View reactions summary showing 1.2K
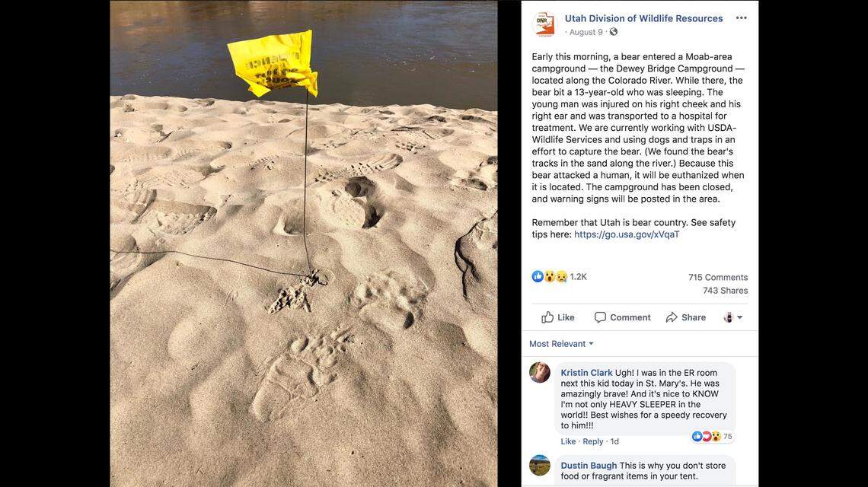The width and height of the screenshot is (868, 487). pos(559,277)
